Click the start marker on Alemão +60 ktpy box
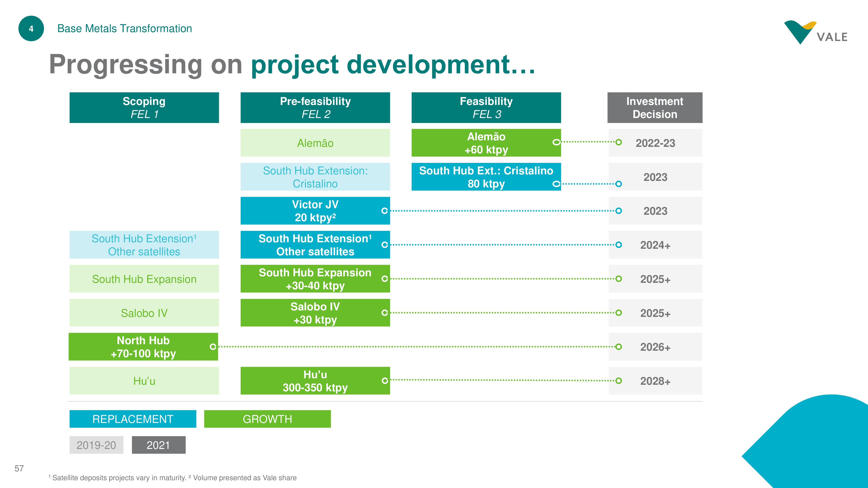Screen dimensions: 868x488 (556, 142)
